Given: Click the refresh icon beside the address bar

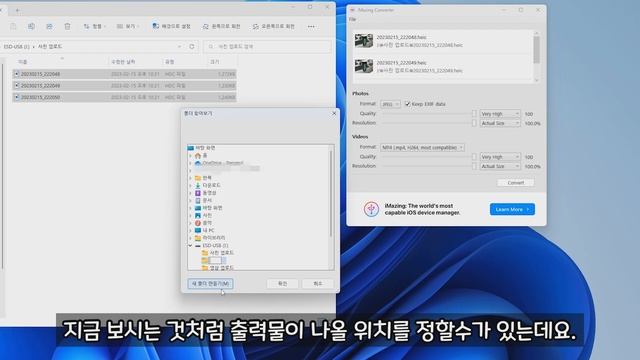Looking at the screenshot, I should pyautogui.click(x=192, y=47).
